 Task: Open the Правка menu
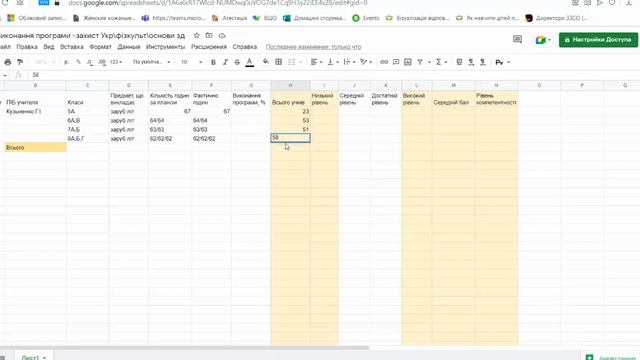point(27,47)
